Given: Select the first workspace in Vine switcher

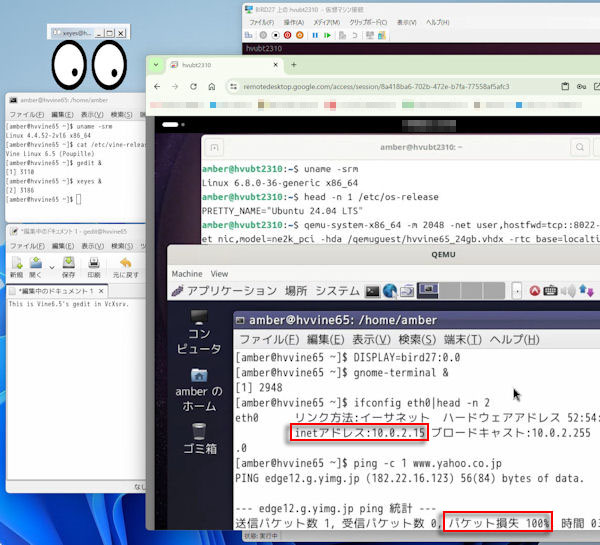Looking at the screenshot, I should tap(428, 290).
